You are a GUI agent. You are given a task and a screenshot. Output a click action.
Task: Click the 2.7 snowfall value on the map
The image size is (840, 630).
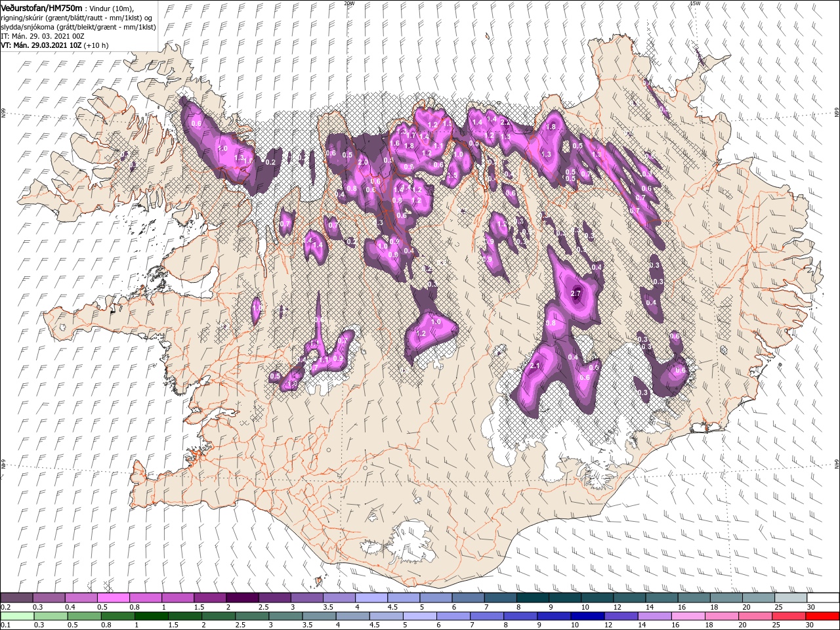[577, 293]
